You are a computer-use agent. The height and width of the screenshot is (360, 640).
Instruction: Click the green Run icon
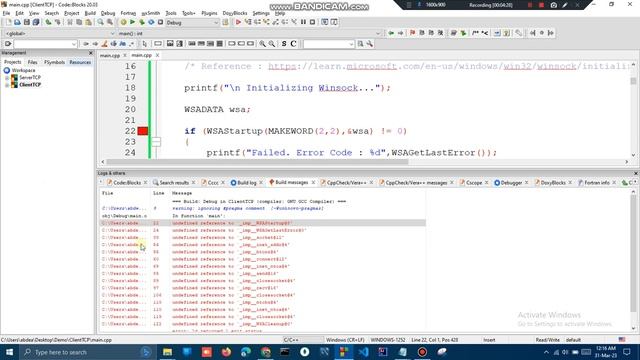(x=132, y=22)
